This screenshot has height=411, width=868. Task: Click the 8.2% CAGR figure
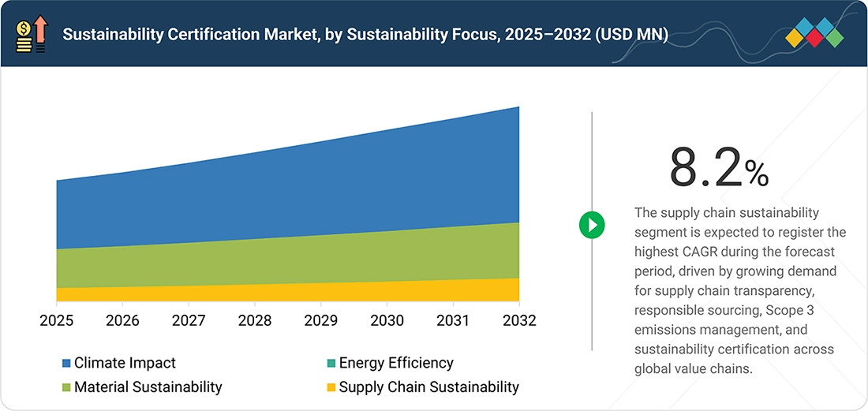click(719, 167)
